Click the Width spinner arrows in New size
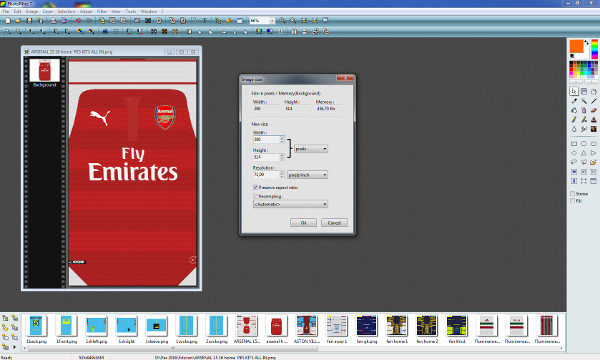Screen dimensions: 600x360 click(x=282, y=140)
